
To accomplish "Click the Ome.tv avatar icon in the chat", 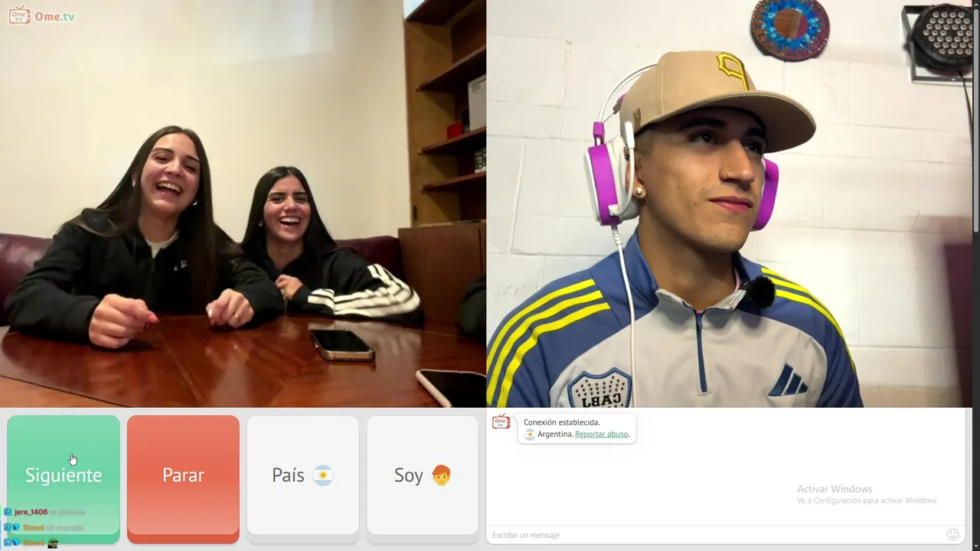I will (x=501, y=422).
